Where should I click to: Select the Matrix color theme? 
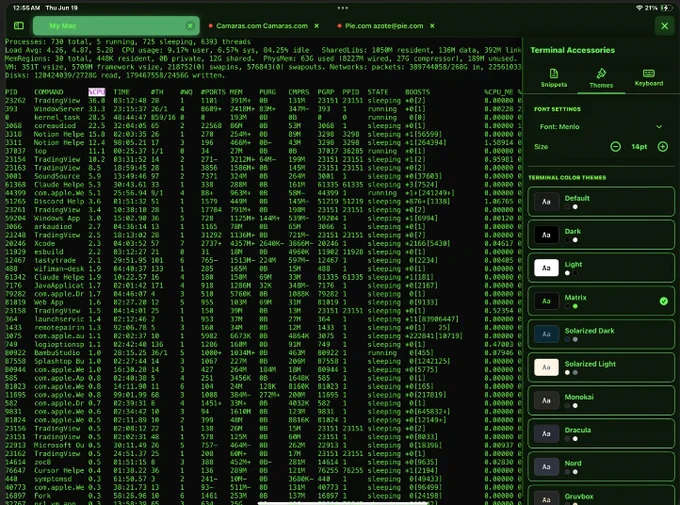[x=601, y=301]
